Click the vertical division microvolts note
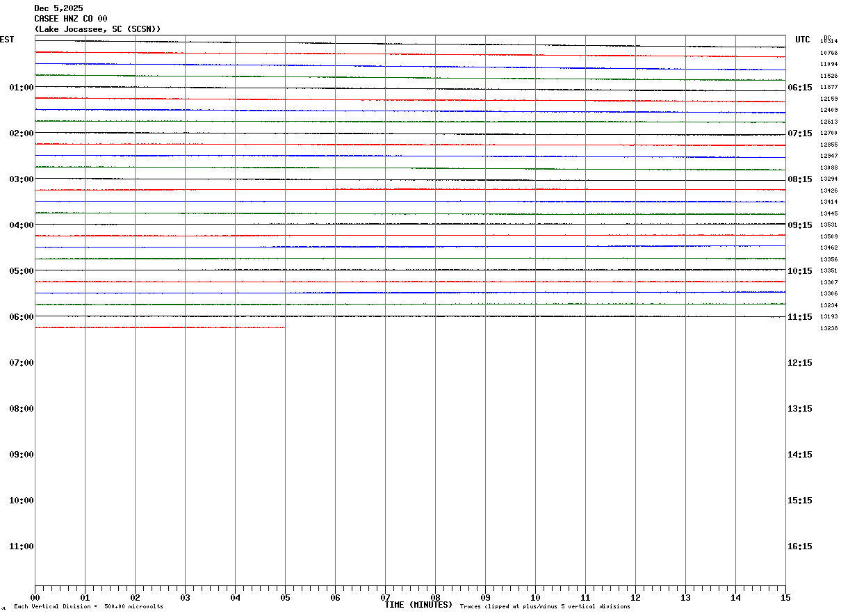Viewport: 841px width, 616px height. 88,607
